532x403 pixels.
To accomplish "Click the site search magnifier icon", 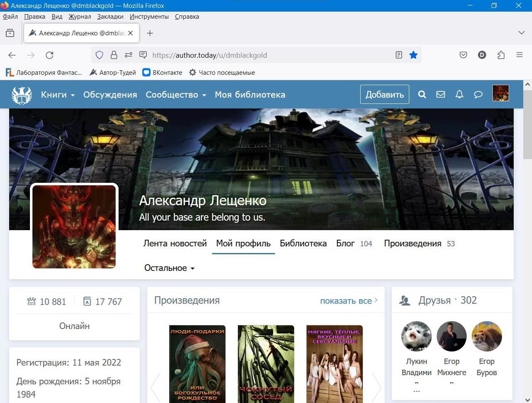I will [x=422, y=95].
